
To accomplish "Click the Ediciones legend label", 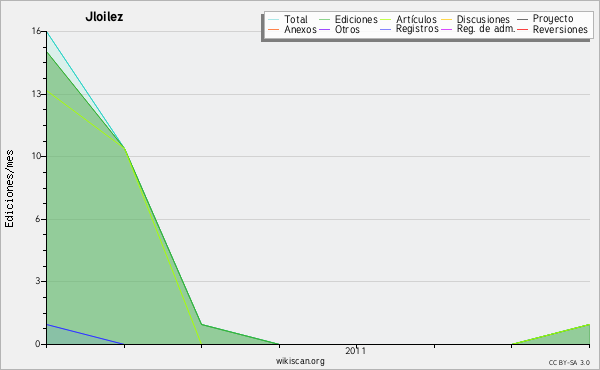I will coord(356,19).
